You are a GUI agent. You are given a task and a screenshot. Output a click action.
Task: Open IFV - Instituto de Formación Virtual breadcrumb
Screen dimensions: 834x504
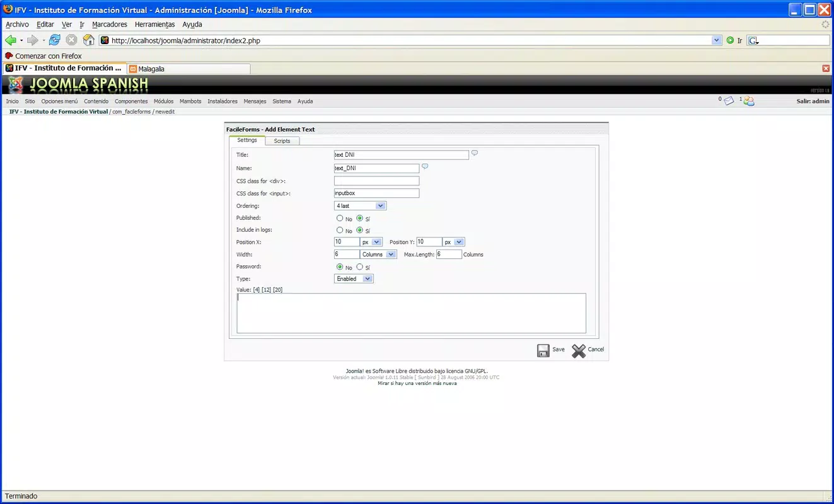click(59, 112)
